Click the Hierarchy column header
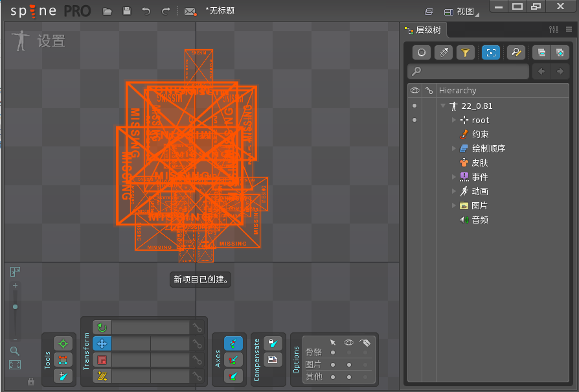The width and height of the screenshot is (579, 392). coord(457,91)
